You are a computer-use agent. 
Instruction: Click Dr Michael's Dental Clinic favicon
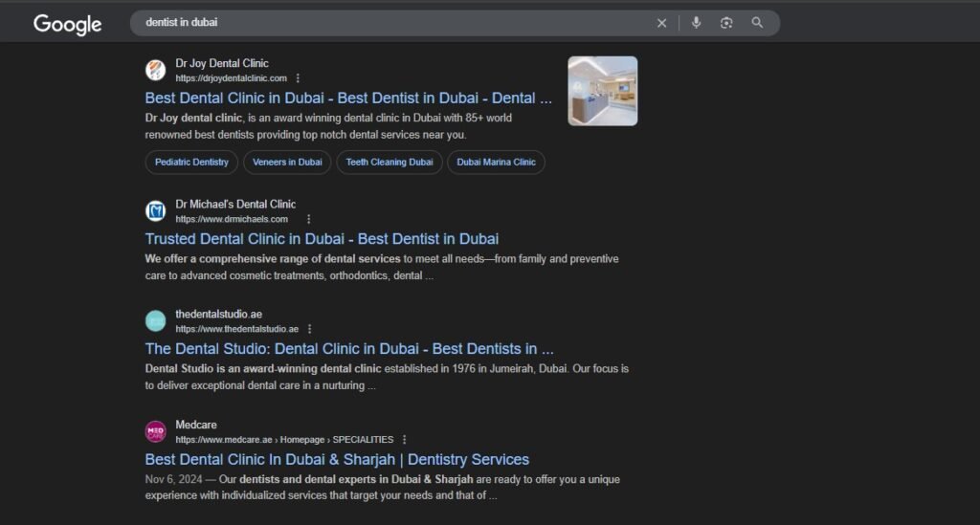click(x=155, y=210)
